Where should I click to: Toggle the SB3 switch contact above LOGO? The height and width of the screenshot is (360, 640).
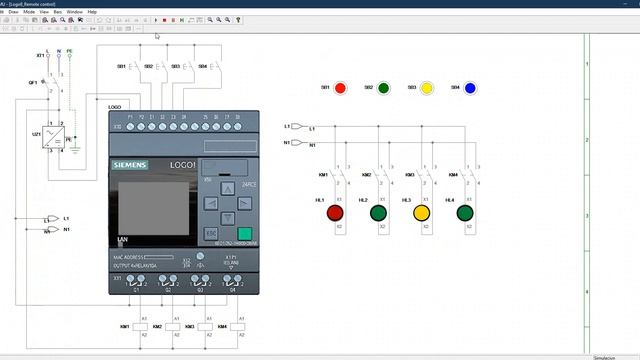[189, 67]
